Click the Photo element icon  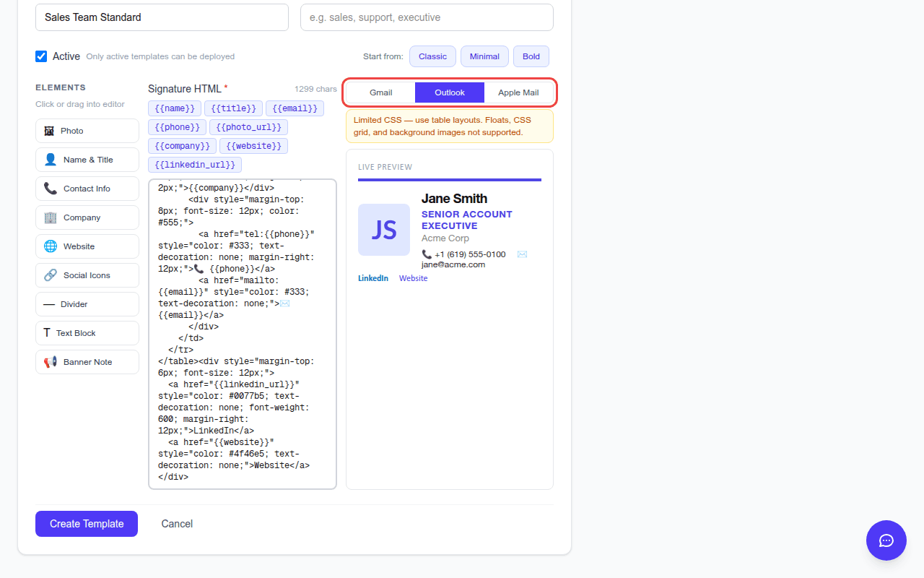[49, 131]
